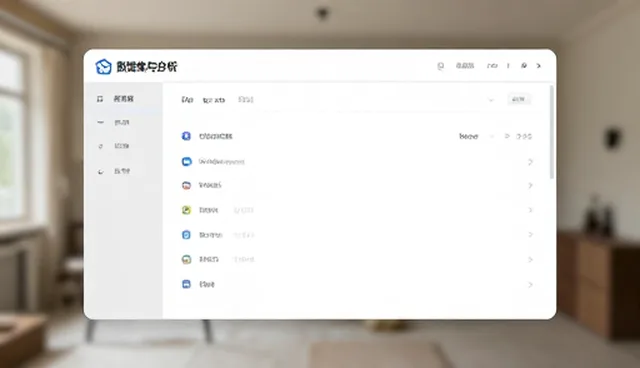Click the gear icon in the header

tap(524, 65)
